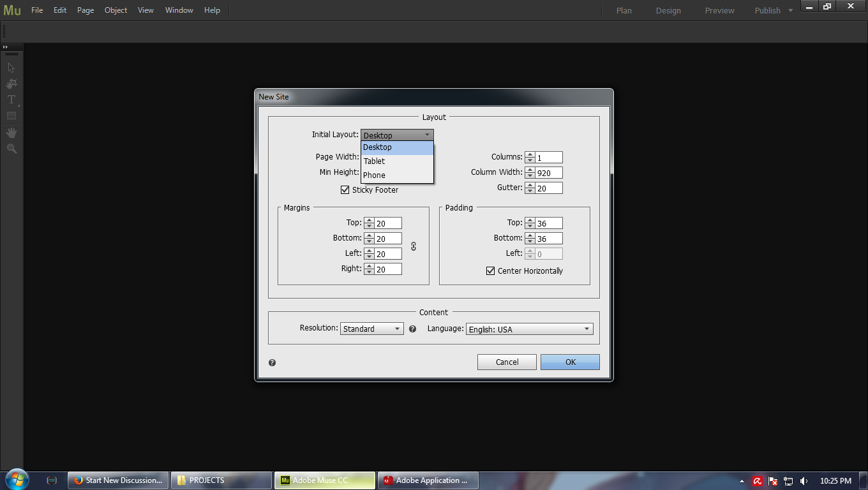Select the Selection arrow tool
Viewport: 868px width, 490px height.
point(11,67)
